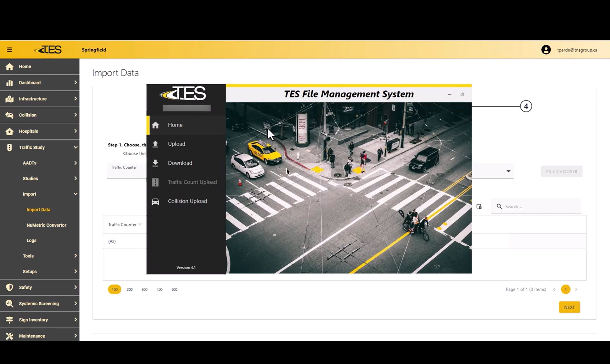
Task: Select Logs in the Import submenu
Action: pos(31,241)
